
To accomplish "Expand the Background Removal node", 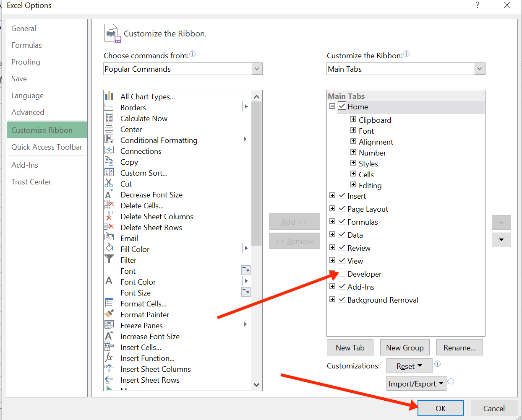I will click(332, 299).
